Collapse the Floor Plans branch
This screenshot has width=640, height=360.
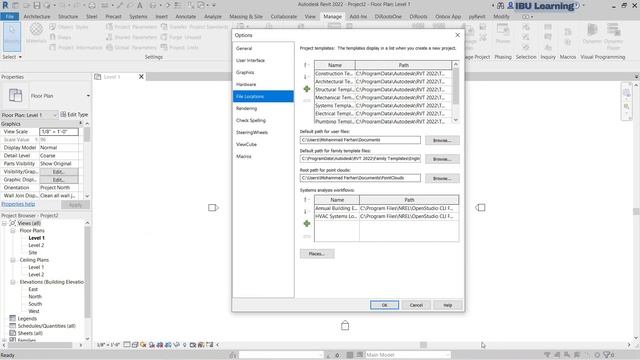(13, 231)
